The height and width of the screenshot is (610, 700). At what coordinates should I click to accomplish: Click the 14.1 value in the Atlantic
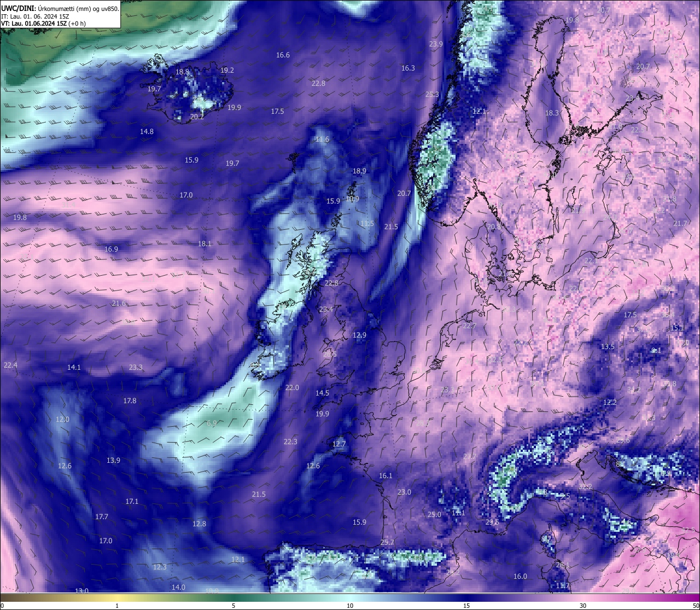point(74,368)
